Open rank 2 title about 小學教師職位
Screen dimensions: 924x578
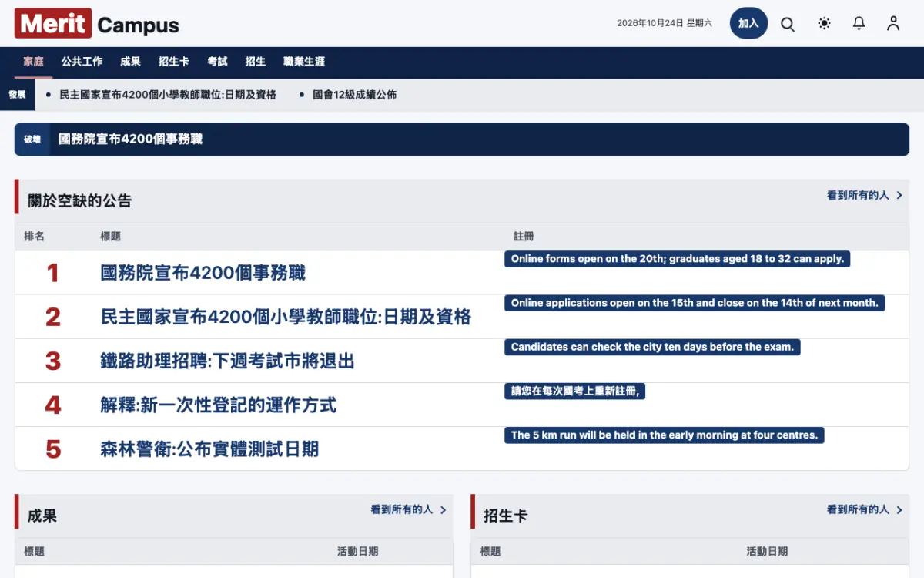pyautogui.click(x=286, y=317)
